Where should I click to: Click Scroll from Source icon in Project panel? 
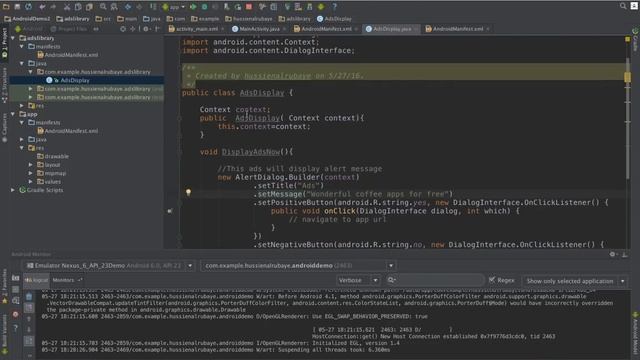tap(123, 29)
